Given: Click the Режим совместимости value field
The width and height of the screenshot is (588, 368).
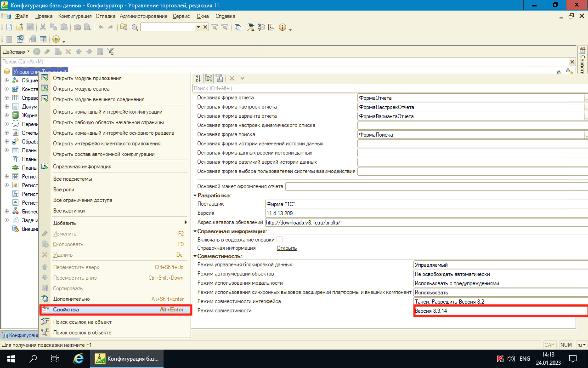Looking at the screenshot, I should click(501, 311).
